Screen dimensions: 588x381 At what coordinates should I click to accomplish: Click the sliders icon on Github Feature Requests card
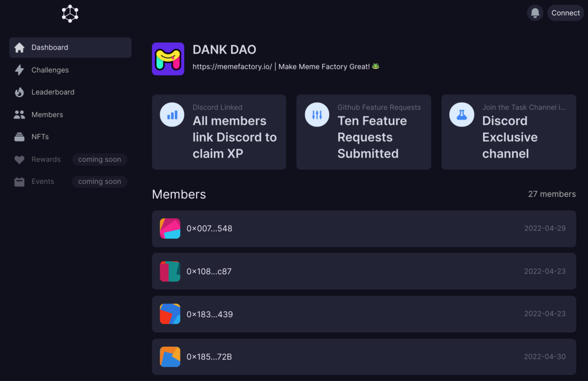coord(317,115)
